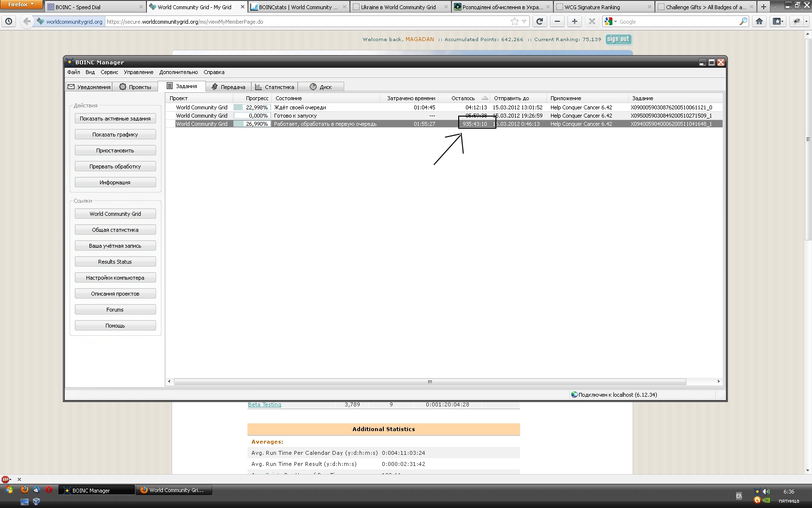Click the search magnifier icon
The height and width of the screenshot is (508, 812).
click(x=743, y=21)
